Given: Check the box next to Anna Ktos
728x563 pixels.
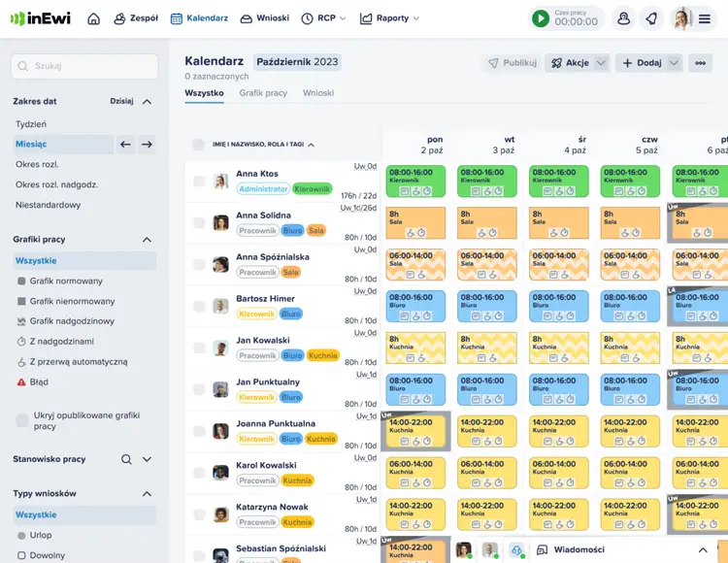Looking at the screenshot, I should [x=199, y=182].
